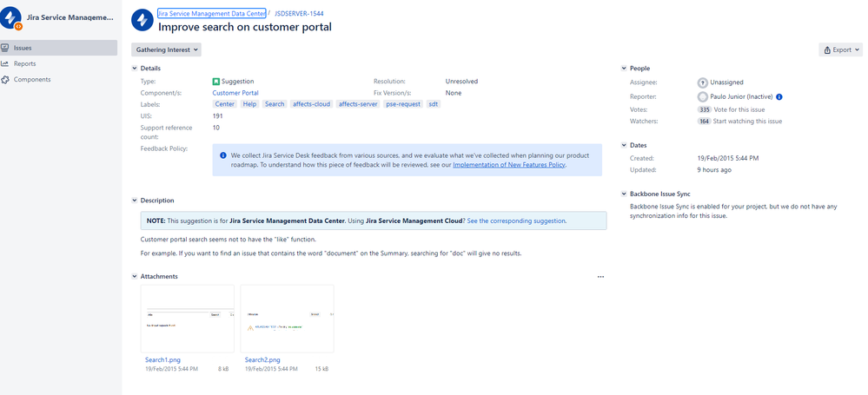Viewport: 868px width, 395px height.
Task: Open the Attachments three-dot options menu
Action: (600, 277)
